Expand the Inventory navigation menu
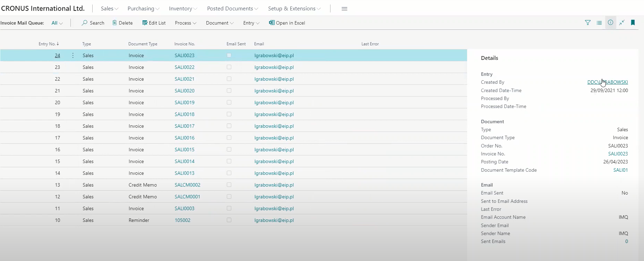This screenshot has height=261, width=644. point(183,9)
